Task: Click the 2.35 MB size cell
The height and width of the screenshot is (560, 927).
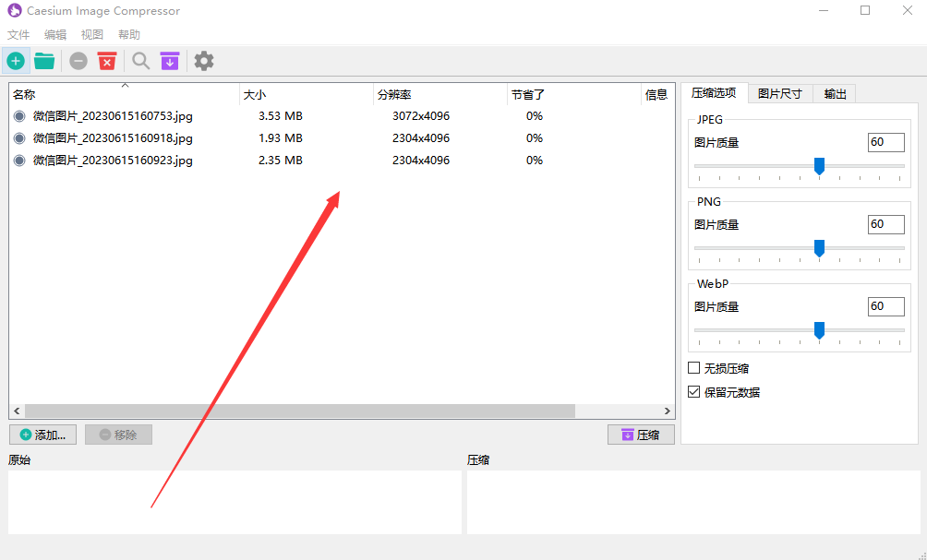Action: 281,161
